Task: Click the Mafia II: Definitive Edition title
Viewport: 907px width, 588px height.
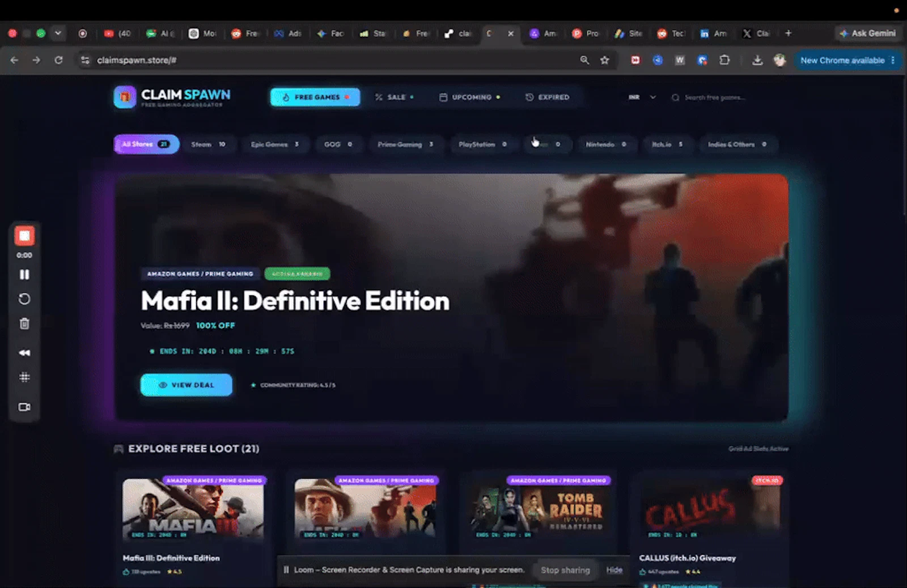Action: coord(295,301)
